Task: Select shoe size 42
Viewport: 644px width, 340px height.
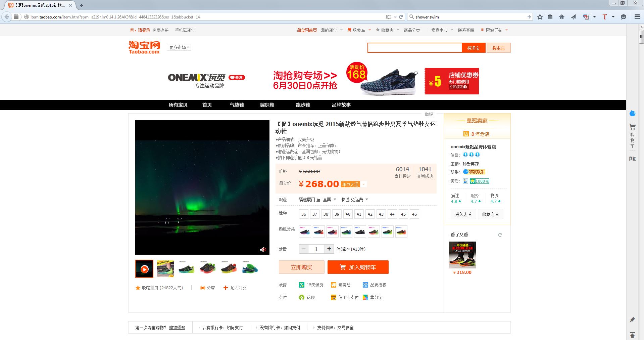Action: [370, 214]
